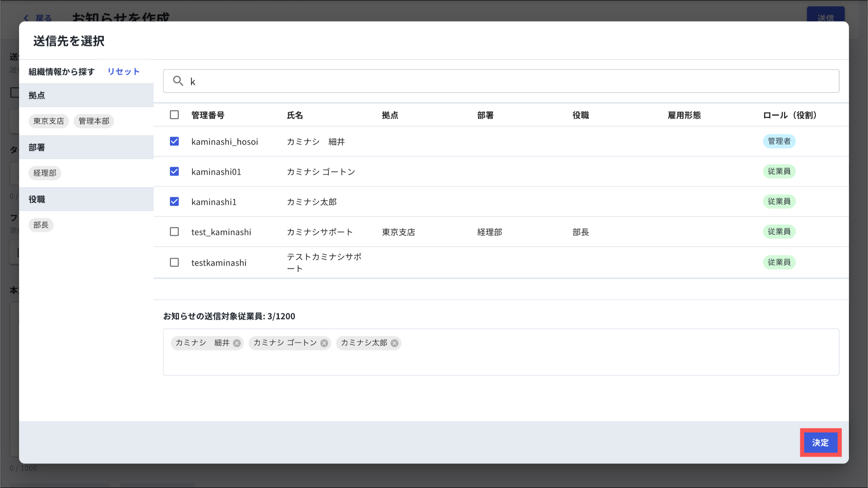Click the 氏名 column header
The width and height of the screenshot is (868, 488).
[295, 115]
